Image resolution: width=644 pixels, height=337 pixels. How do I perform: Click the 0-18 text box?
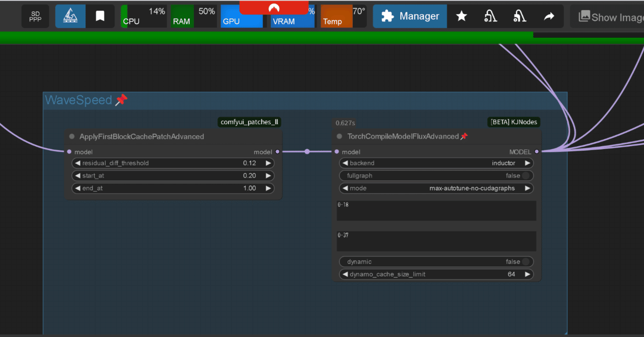coord(436,211)
